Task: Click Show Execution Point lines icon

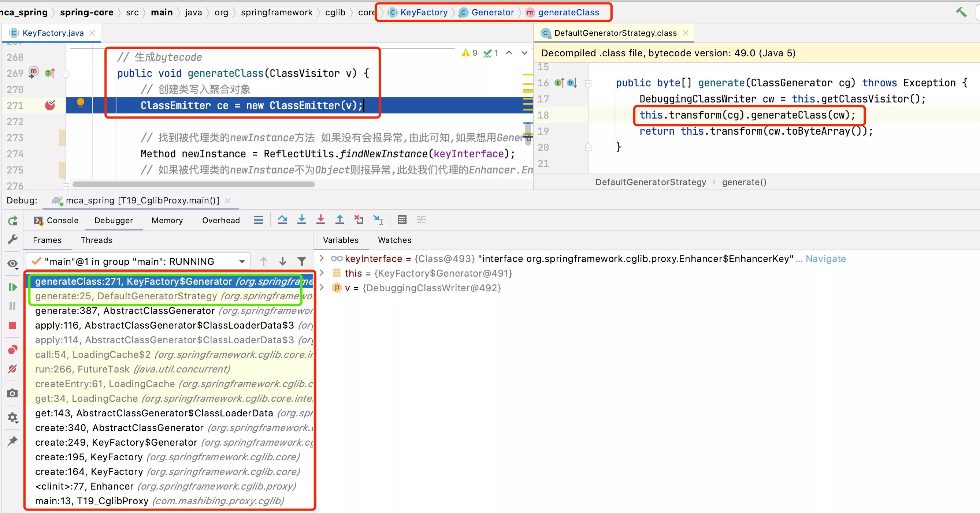Action: [x=259, y=220]
